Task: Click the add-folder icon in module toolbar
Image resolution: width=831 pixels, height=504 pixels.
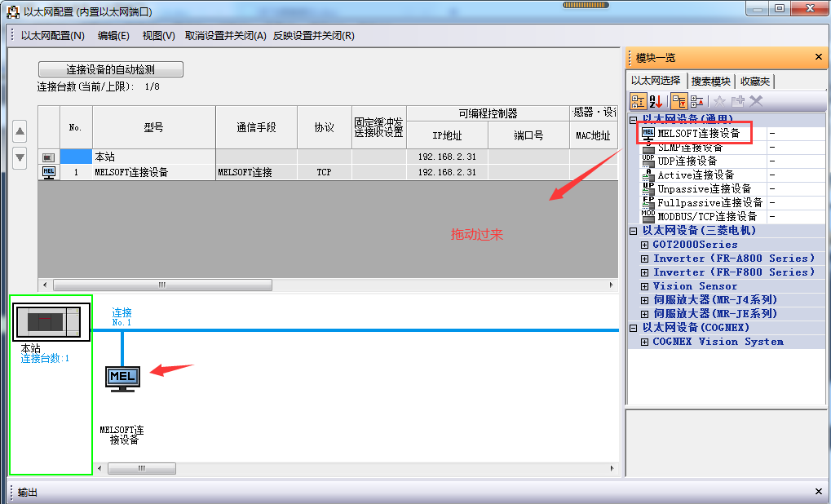Action: click(x=737, y=100)
